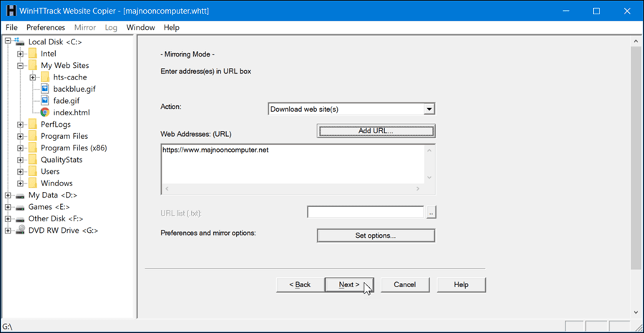644x333 pixels.
Task: Click the URL list (.txt) input field
Action: pyautogui.click(x=366, y=212)
